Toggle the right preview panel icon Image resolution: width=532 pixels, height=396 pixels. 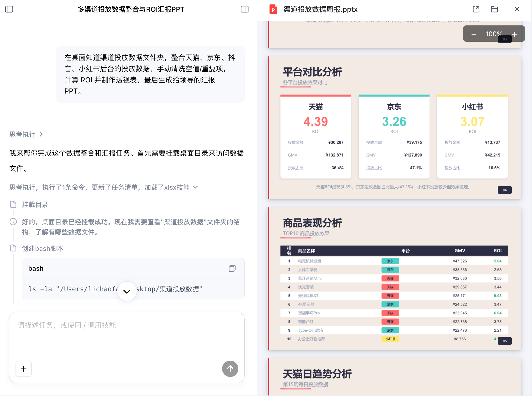click(244, 9)
